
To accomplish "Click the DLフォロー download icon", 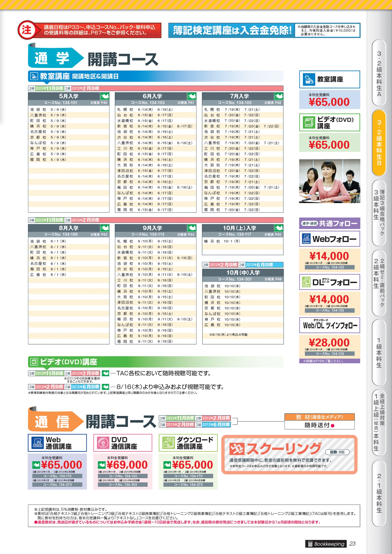I will (306, 282).
